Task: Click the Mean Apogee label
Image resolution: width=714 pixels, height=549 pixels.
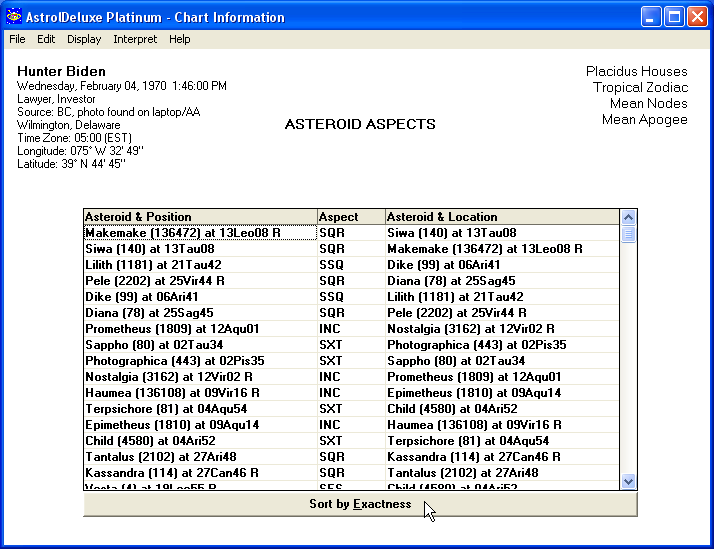Action: (x=644, y=120)
